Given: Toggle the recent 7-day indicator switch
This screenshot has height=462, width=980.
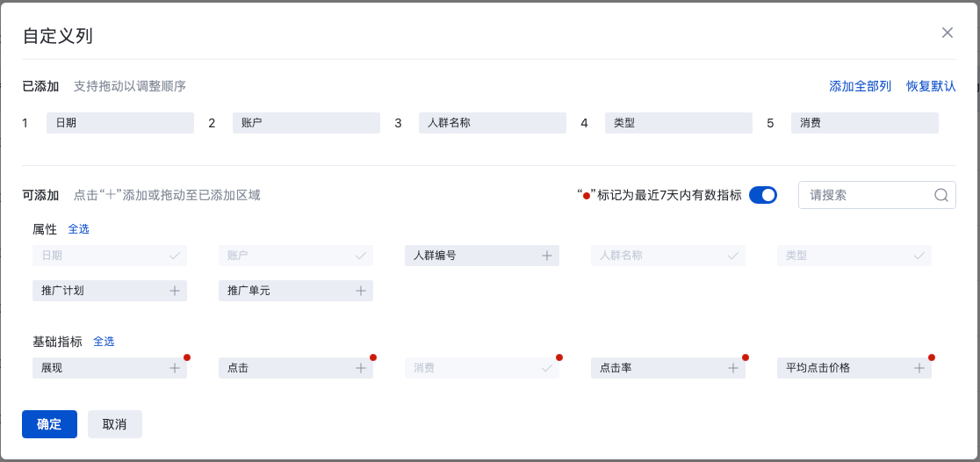Looking at the screenshot, I should [763, 195].
